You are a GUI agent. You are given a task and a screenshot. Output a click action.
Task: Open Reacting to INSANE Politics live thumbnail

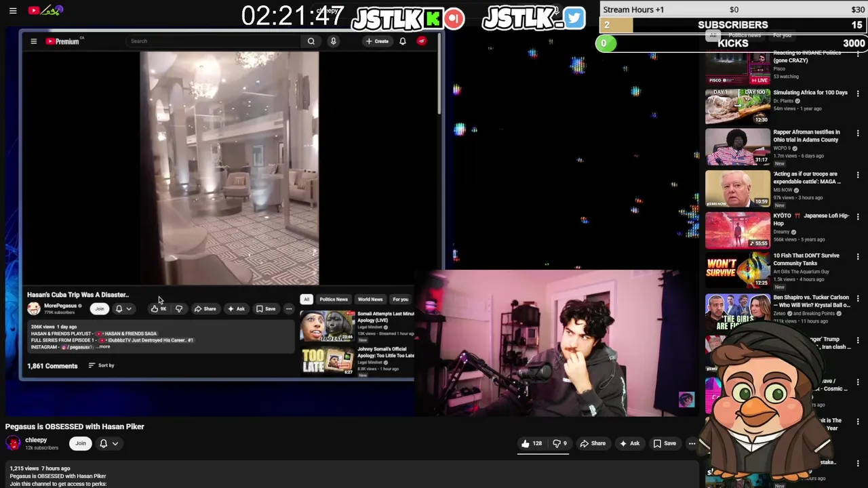737,67
